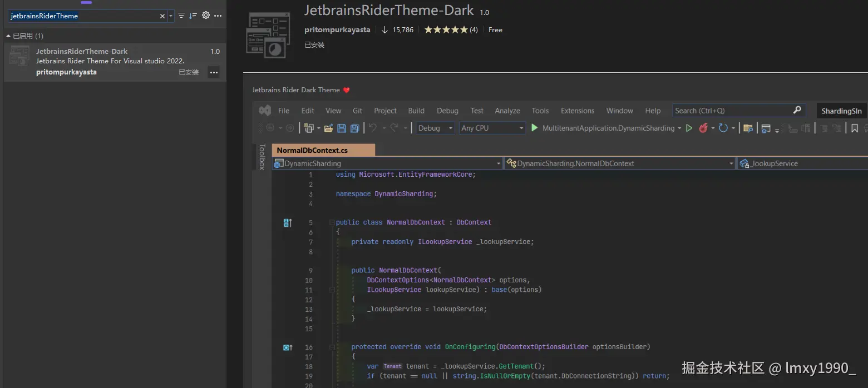Image resolution: width=868 pixels, height=388 pixels.
Task: Open the Extensions menu
Action: coord(577,111)
